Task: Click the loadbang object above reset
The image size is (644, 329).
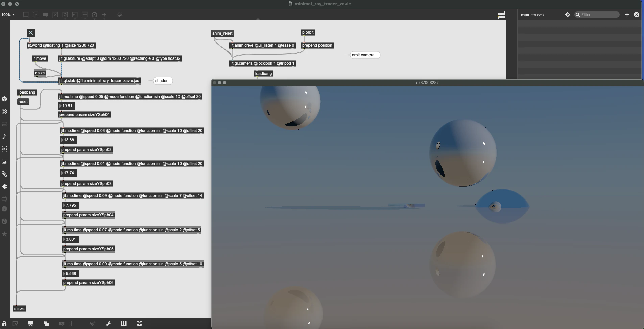Action: tap(27, 92)
